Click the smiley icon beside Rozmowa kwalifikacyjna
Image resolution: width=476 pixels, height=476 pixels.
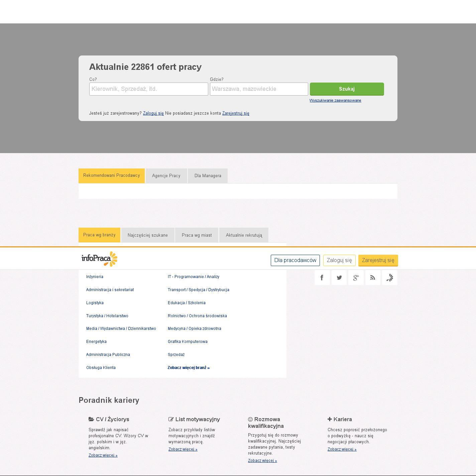point(250,419)
